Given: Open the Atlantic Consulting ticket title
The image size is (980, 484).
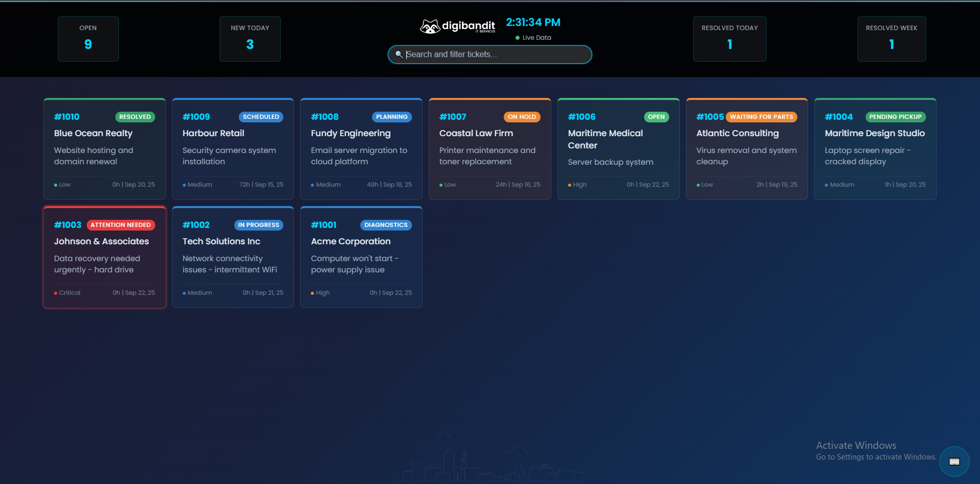Looking at the screenshot, I should (737, 133).
